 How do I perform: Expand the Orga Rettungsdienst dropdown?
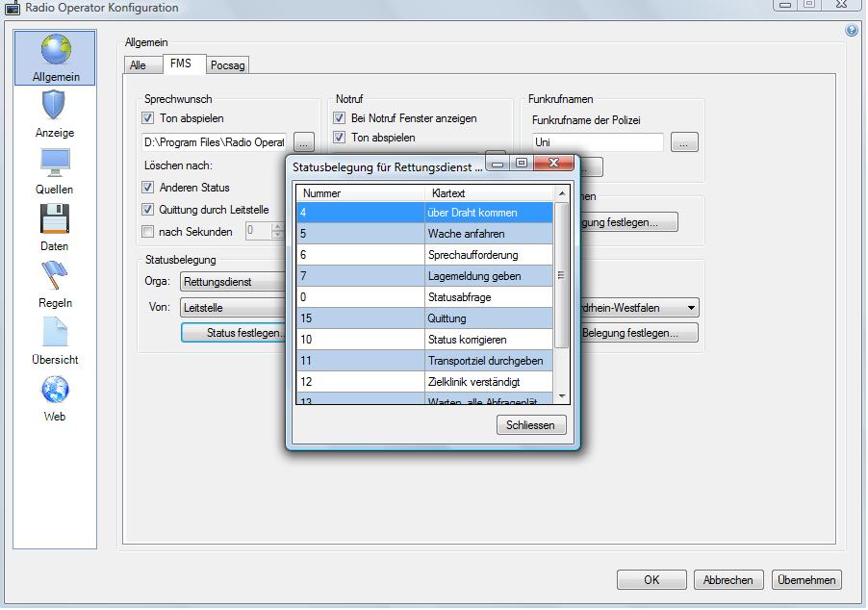(x=231, y=282)
